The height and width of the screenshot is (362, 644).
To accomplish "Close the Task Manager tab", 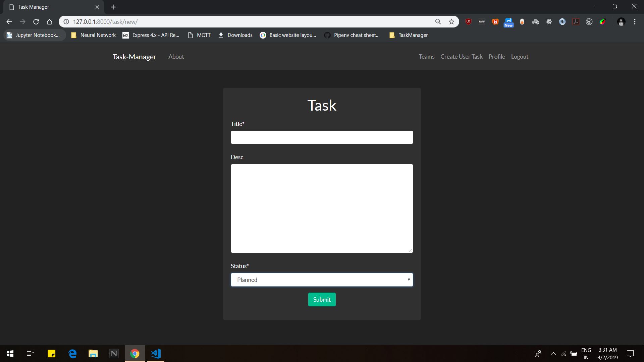I will click(x=97, y=7).
